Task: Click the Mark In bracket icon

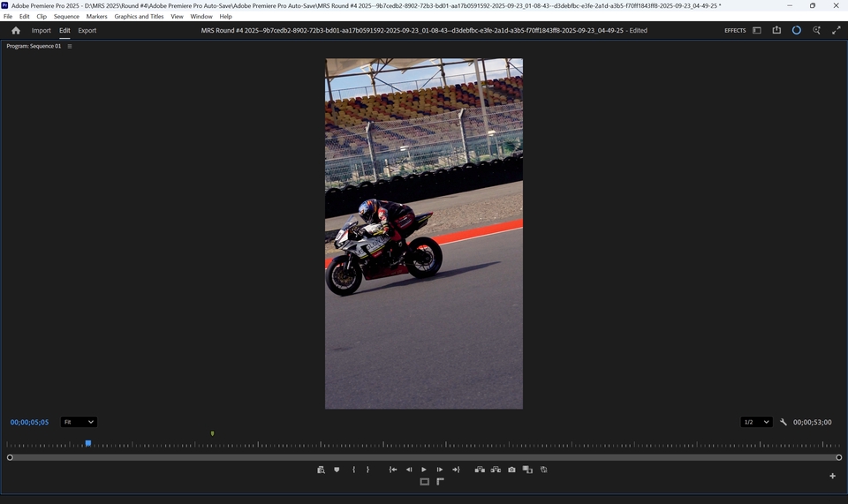Action: tap(353, 470)
